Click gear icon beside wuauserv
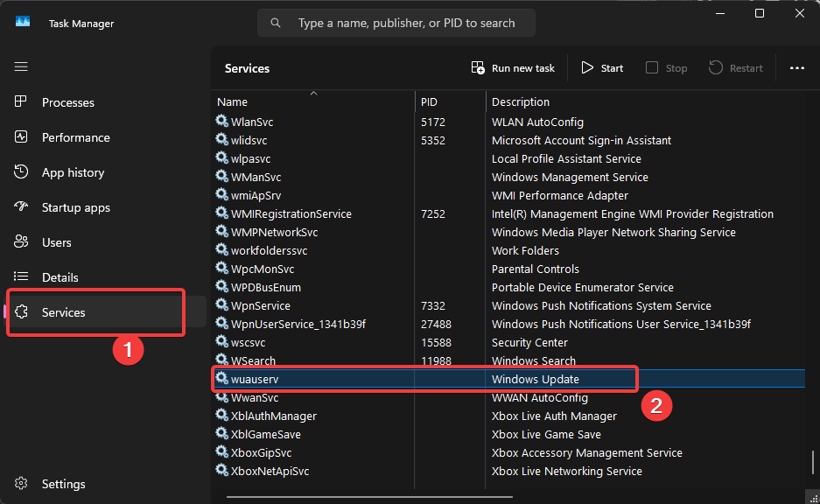Viewport: 820px width, 504px height. (221, 378)
